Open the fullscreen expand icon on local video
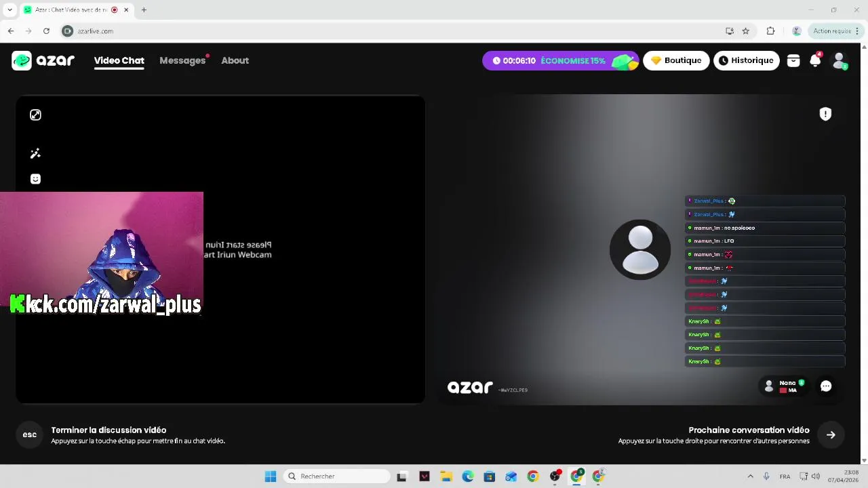 pyautogui.click(x=35, y=115)
